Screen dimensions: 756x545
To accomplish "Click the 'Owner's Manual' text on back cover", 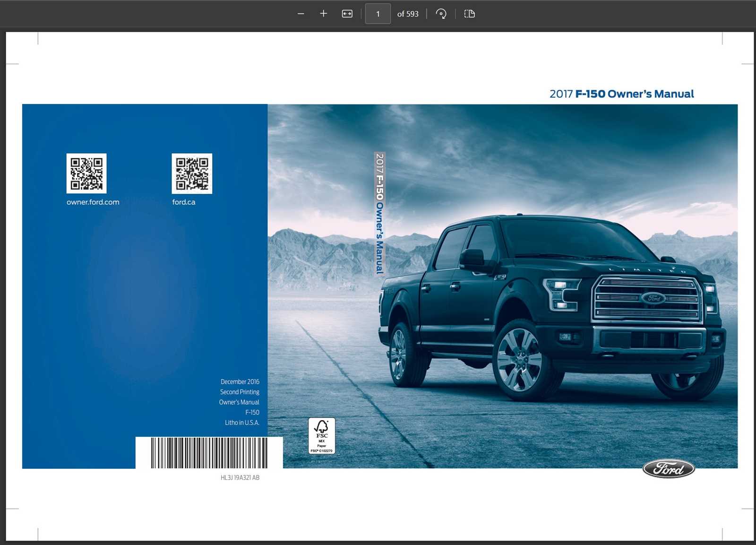I will pyautogui.click(x=239, y=402).
